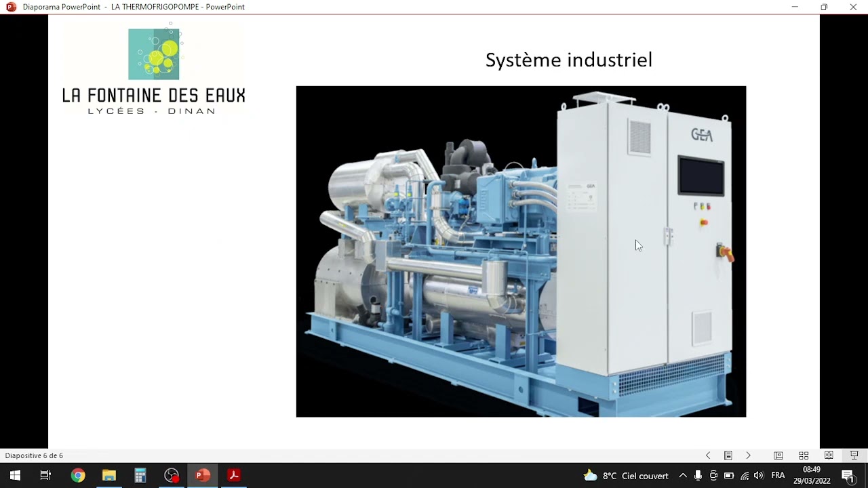Open Adobe Acrobat from taskbar

pos(234,476)
